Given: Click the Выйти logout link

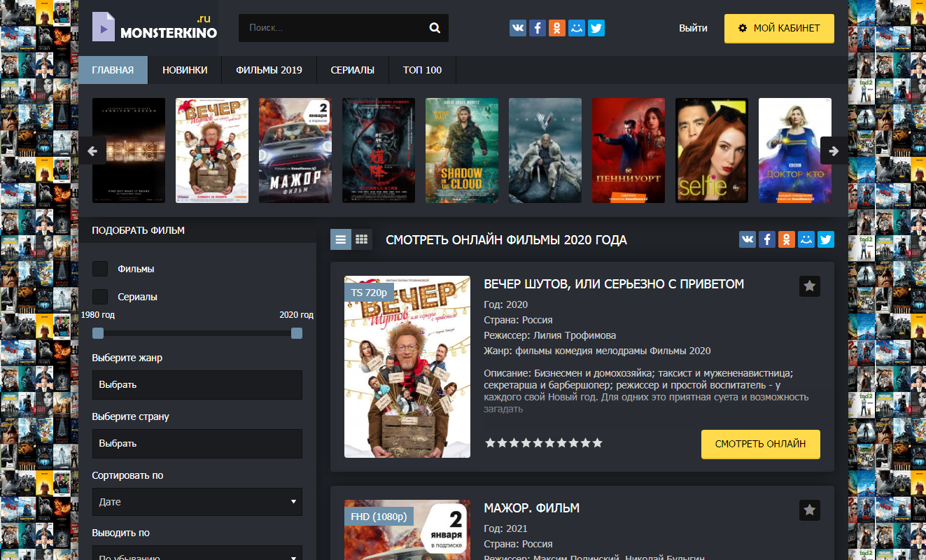Looking at the screenshot, I should (693, 28).
